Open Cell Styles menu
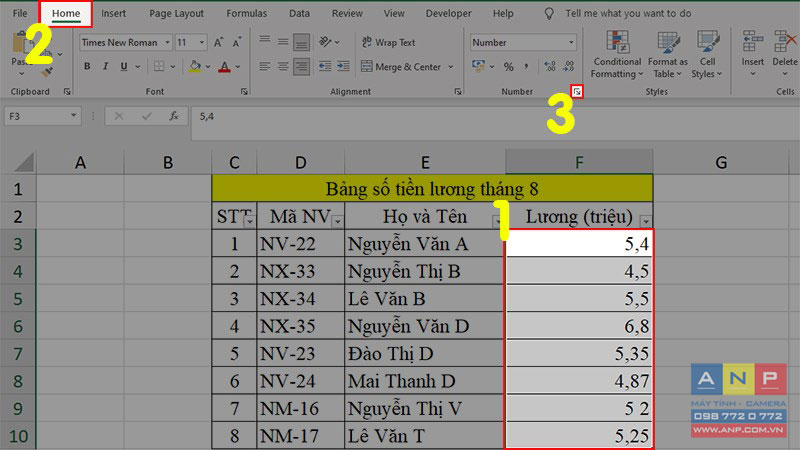 [x=707, y=55]
